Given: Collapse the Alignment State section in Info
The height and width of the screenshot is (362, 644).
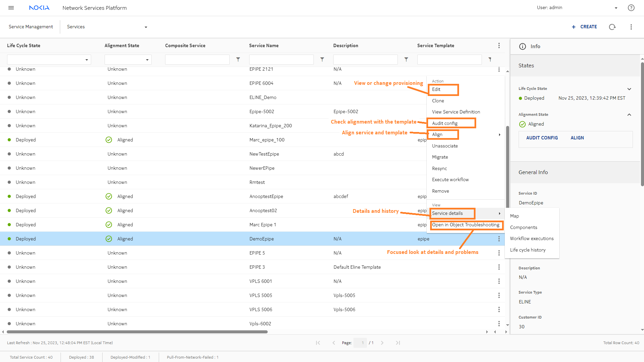Looking at the screenshot, I should point(629,115).
